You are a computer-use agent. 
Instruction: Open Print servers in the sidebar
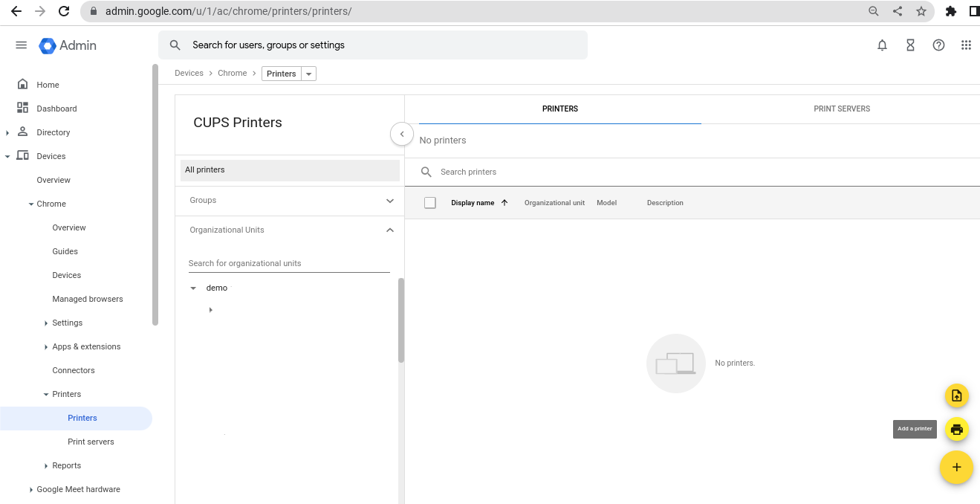[x=91, y=442]
